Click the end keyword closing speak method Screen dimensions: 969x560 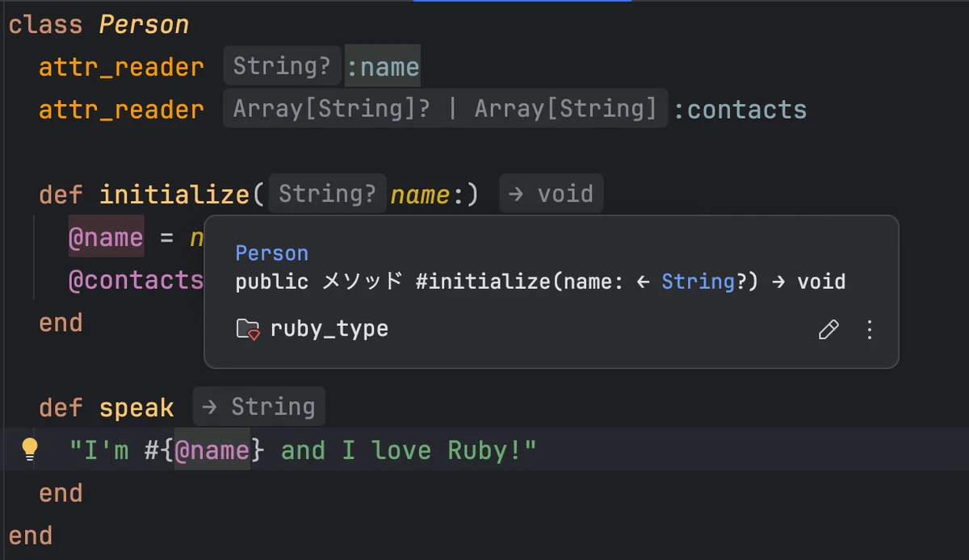coord(61,493)
